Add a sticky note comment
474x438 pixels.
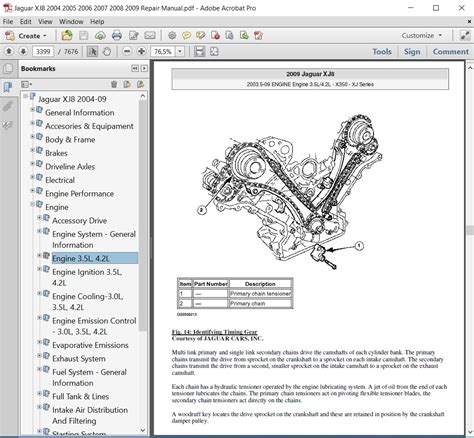[x=186, y=35]
